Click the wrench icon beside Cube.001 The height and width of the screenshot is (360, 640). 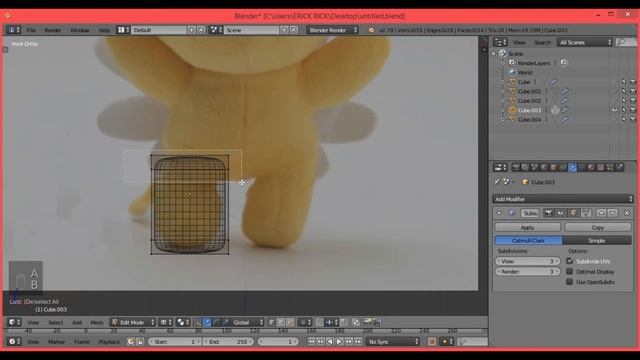tap(565, 91)
